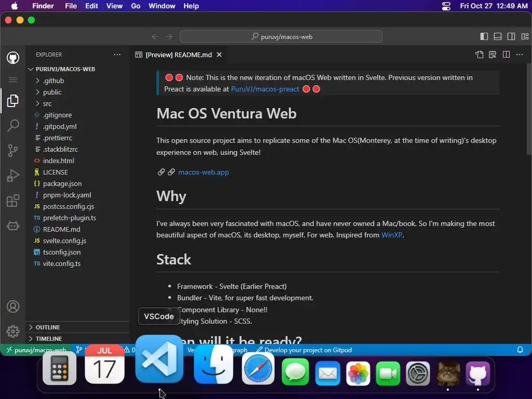The height and width of the screenshot is (399, 532).
Task: Open the Run and Debug icon
Action: 13,176
